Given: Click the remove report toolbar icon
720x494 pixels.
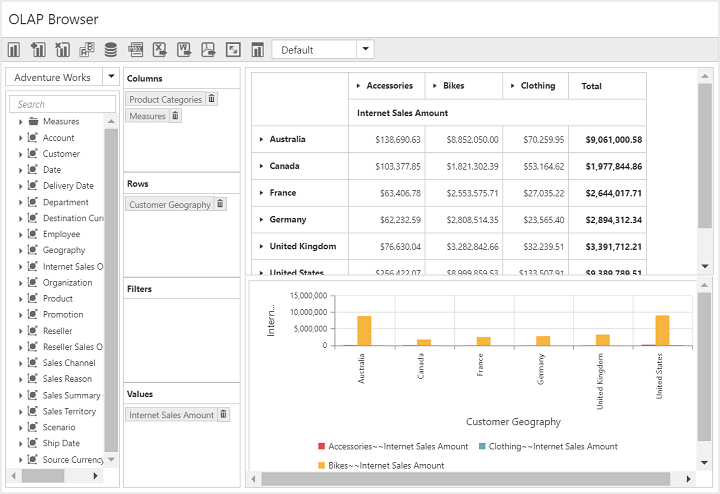Looking at the screenshot, I should 62,50.
